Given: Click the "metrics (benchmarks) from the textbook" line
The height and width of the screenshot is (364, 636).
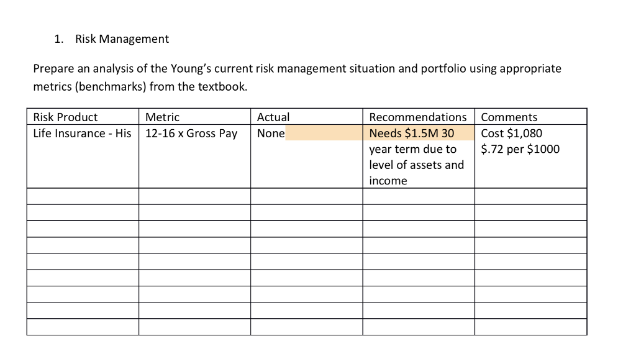Looking at the screenshot, I should 140,86.
